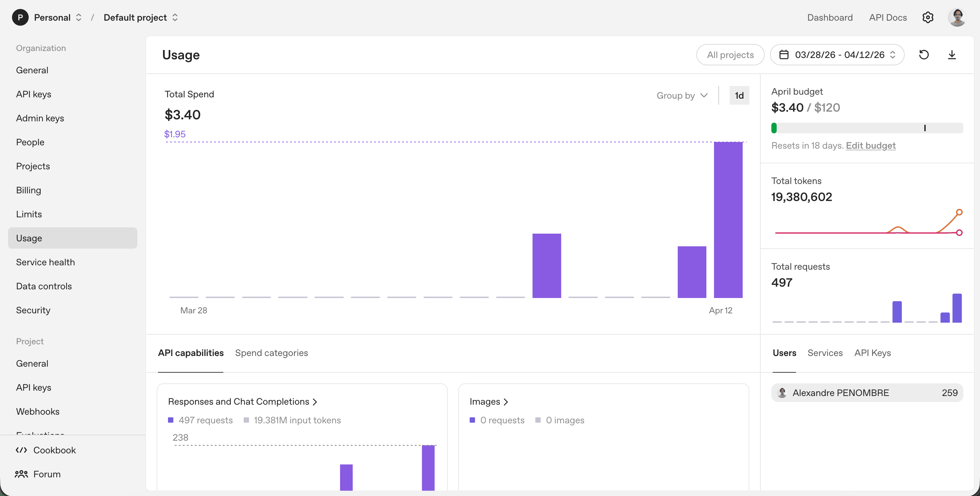Click the calendar icon in date range
The image size is (980, 496).
point(784,55)
